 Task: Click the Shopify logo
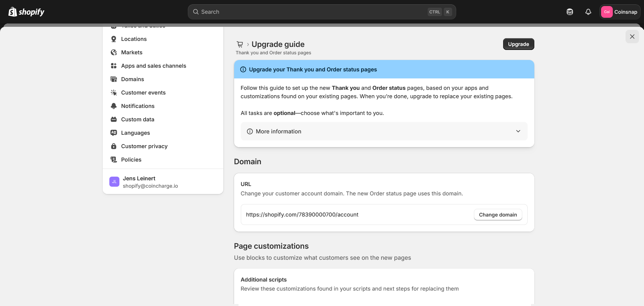click(26, 12)
